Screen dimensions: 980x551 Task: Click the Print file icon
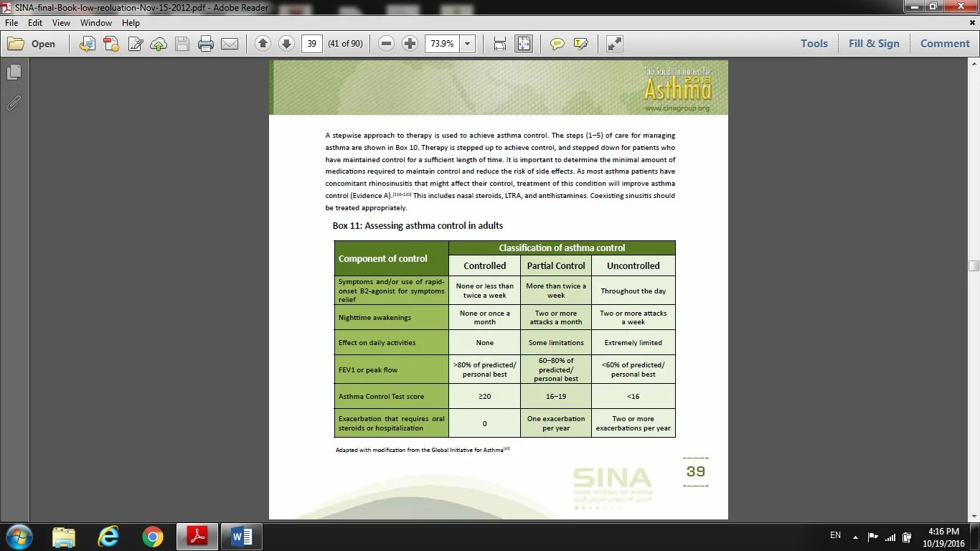(206, 44)
